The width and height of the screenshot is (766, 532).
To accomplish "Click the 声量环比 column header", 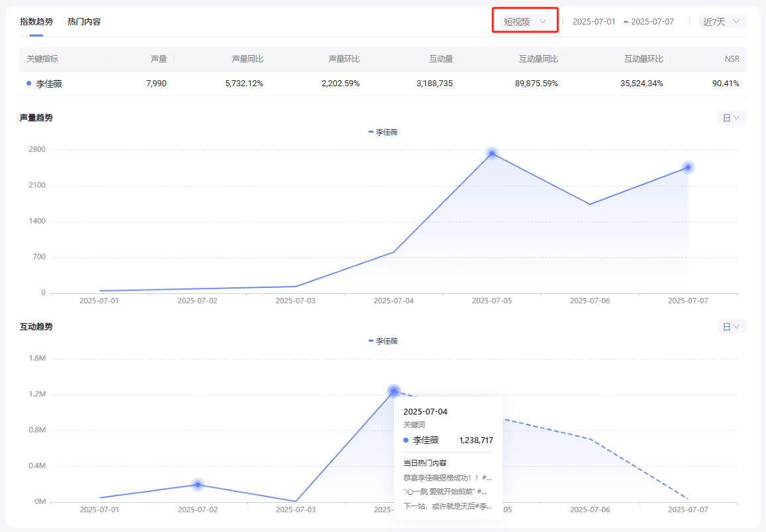I will point(344,58).
